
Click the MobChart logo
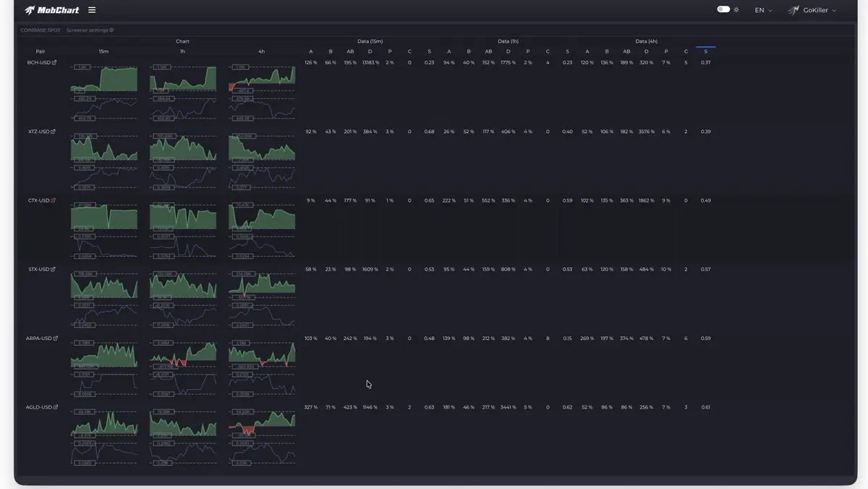pos(51,10)
